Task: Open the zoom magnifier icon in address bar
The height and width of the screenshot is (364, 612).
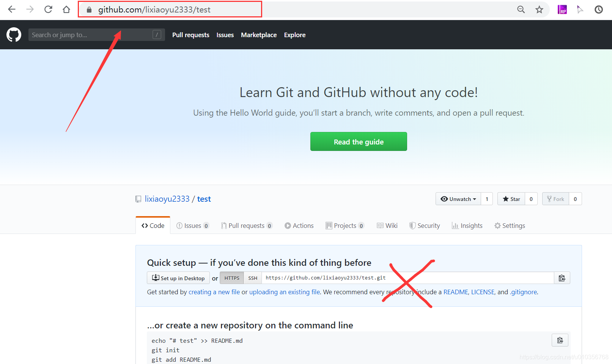Action: (521, 9)
